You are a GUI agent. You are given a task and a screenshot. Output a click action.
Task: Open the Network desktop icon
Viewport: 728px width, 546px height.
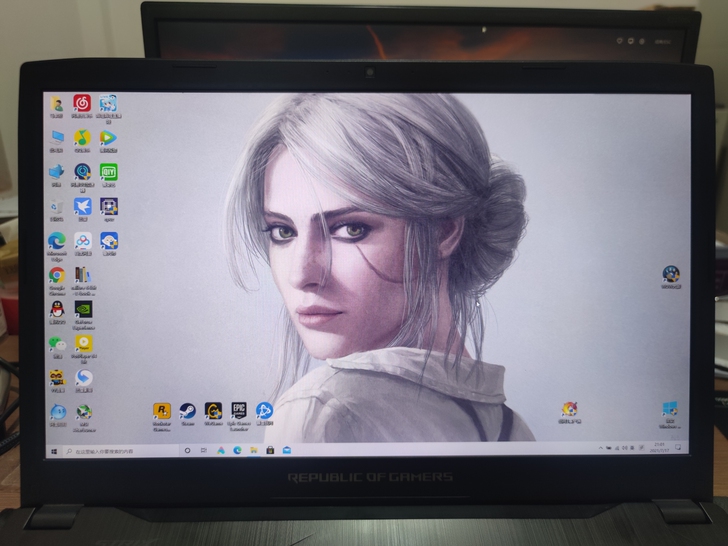[56, 172]
